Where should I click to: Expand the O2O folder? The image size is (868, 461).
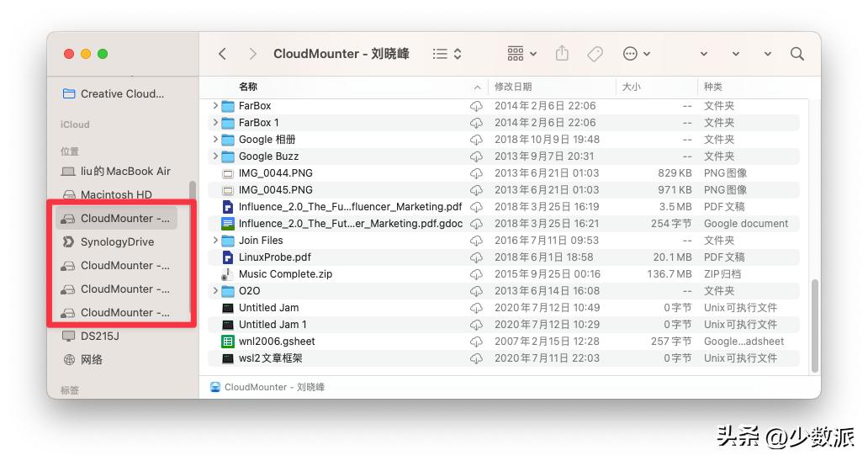[x=215, y=290]
